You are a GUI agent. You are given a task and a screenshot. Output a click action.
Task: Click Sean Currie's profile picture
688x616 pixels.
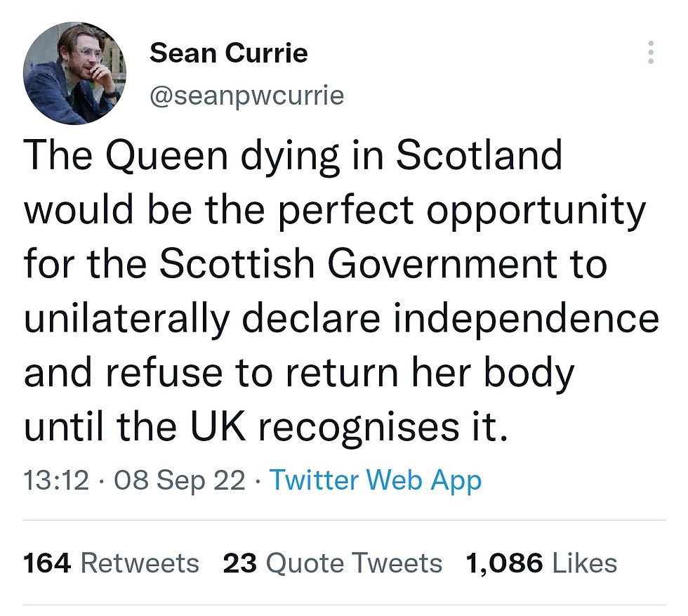[x=74, y=72]
